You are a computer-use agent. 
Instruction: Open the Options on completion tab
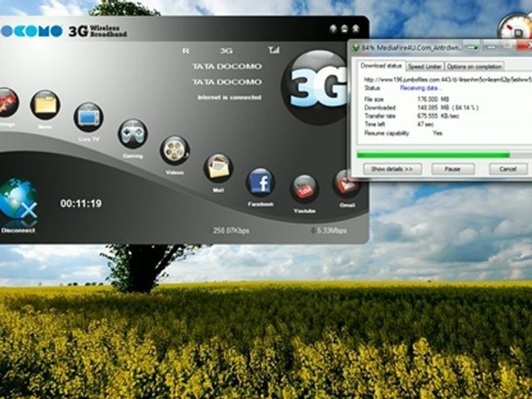click(474, 66)
